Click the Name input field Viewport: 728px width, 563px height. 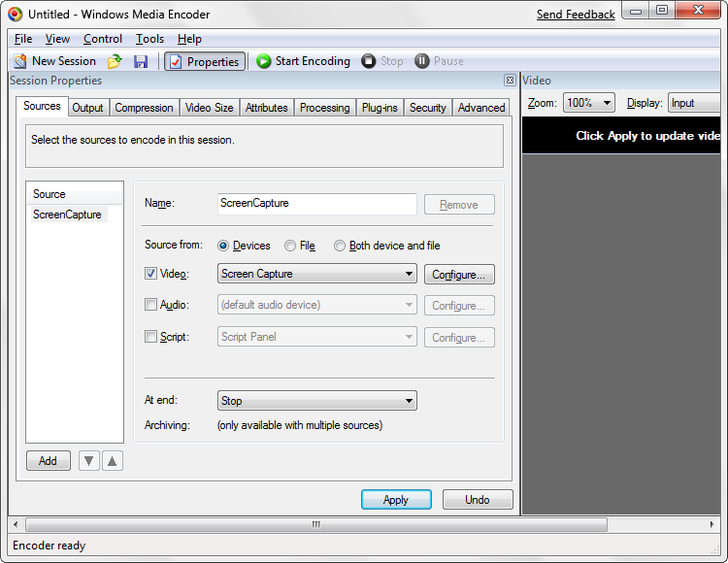(x=317, y=204)
